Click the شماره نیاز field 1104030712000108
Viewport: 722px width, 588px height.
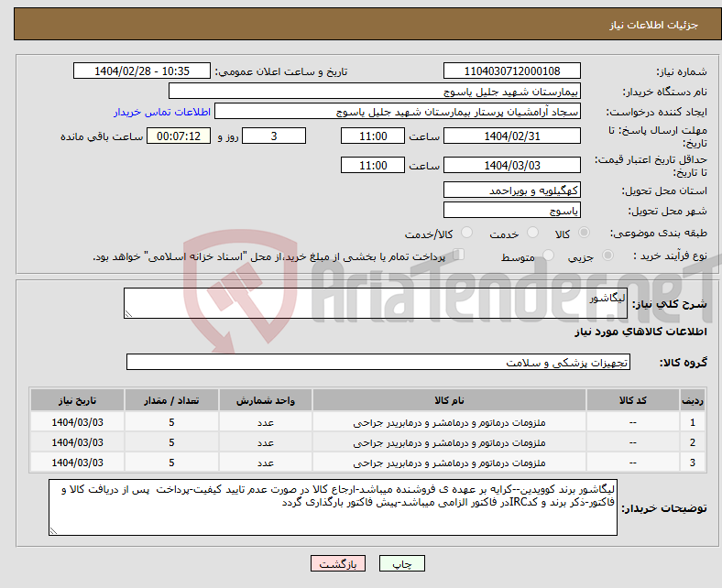tap(511, 71)
